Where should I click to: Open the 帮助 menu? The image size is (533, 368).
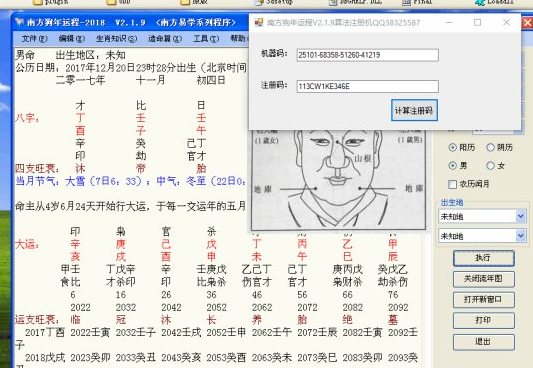238,38
